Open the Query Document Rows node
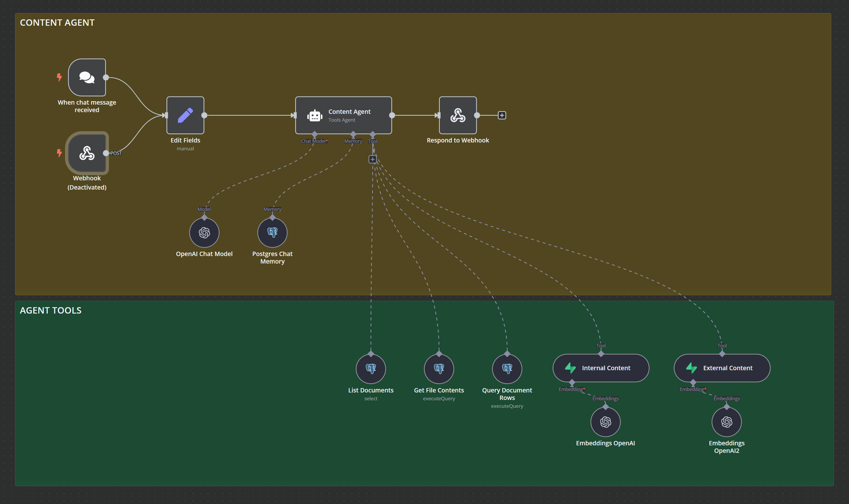The width and height of the screenshot is (849, 504). coord(507,369)
